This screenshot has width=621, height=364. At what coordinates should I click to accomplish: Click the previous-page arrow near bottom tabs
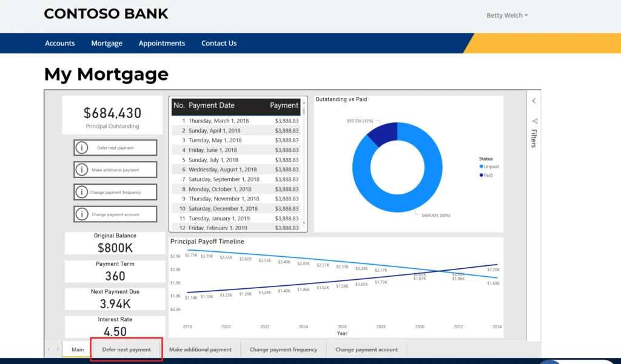(48, 349)
